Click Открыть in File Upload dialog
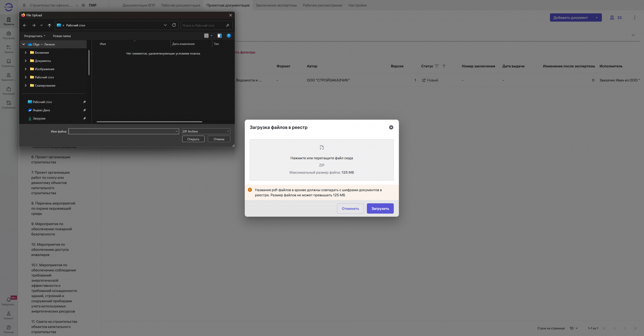Image resolution: width=644 pixels, height=336 pixels. point(193,139)
